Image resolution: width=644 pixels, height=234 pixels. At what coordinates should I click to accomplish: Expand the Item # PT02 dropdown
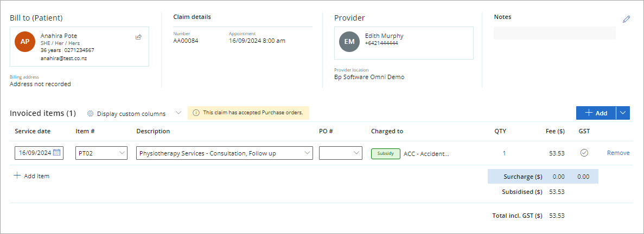click(x=102, y=153)
